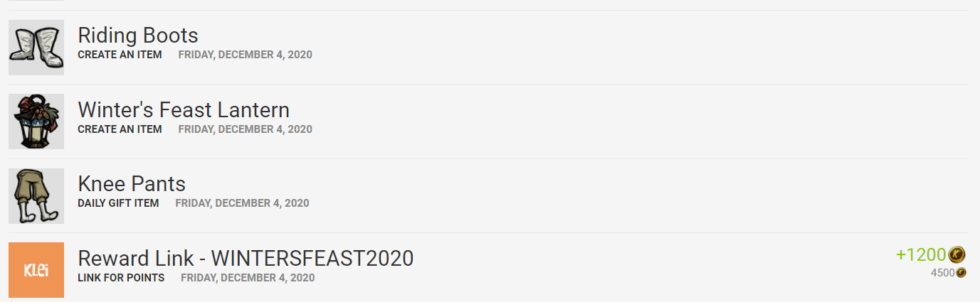The height and width of the screenshot is (302, 980).
Task: Click the Knee Pants item icon
Action: click(36, 196)
